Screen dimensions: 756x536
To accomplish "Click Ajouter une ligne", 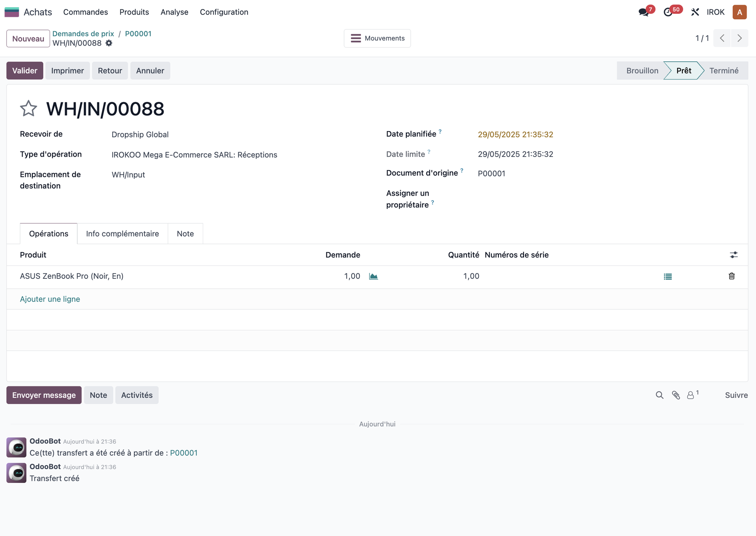I will [50, 299].
